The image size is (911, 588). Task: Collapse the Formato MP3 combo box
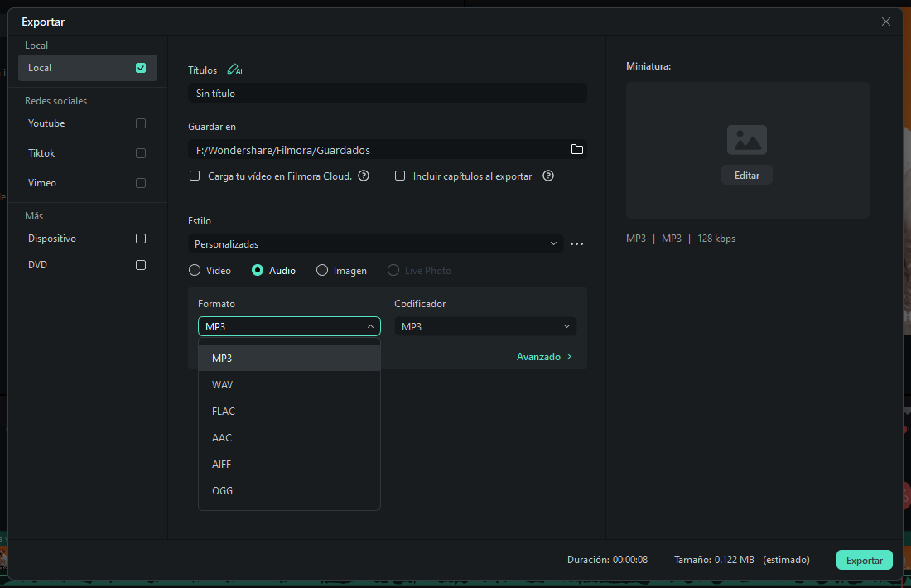point(289,326)
